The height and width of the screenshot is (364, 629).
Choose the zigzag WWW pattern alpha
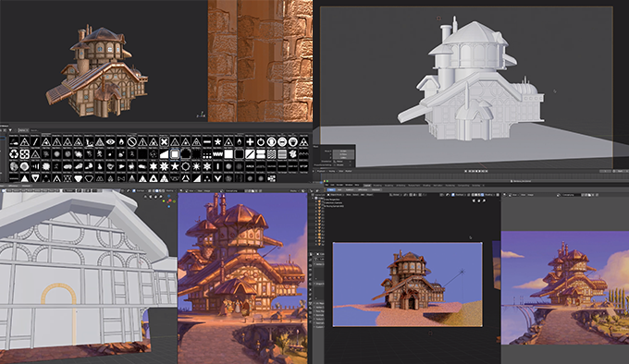217,154
